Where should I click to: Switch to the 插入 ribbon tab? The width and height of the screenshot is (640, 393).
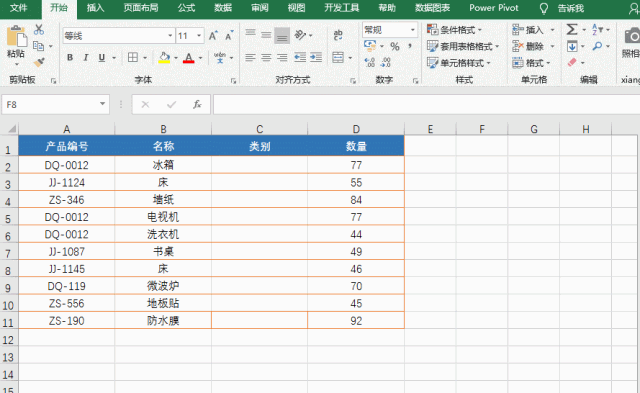[95, 8]
